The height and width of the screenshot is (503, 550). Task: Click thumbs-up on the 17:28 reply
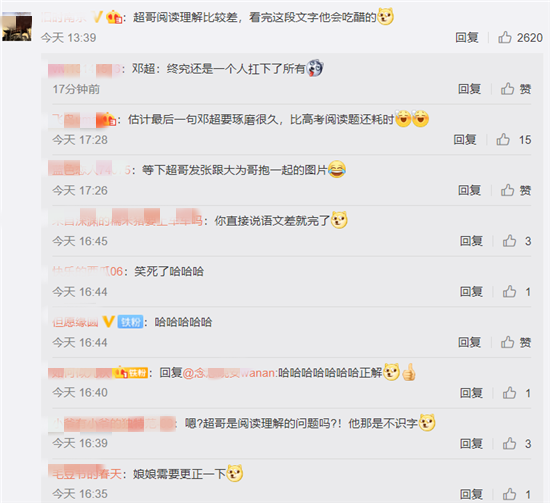[x=503, y=140]
